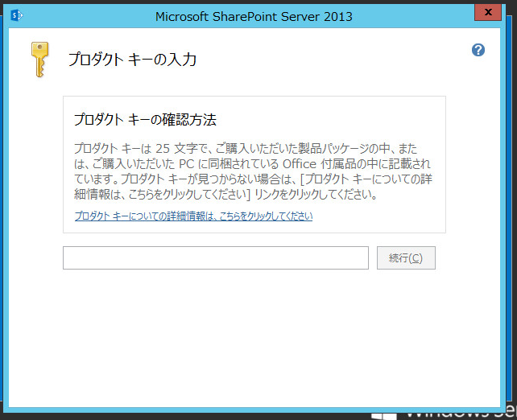This screenshot has width=517, height=420.
Task: Click the プロダクト キーの入力 heading
Action: 132,60
